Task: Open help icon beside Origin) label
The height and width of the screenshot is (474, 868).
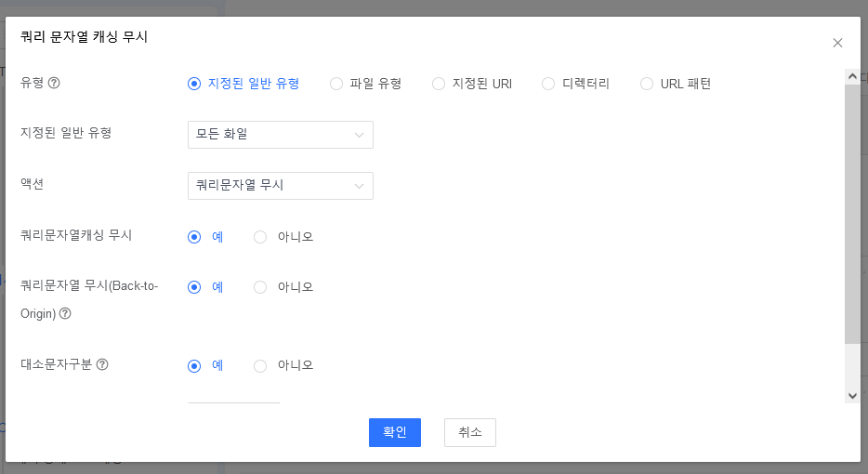Action: pos(65,313)
